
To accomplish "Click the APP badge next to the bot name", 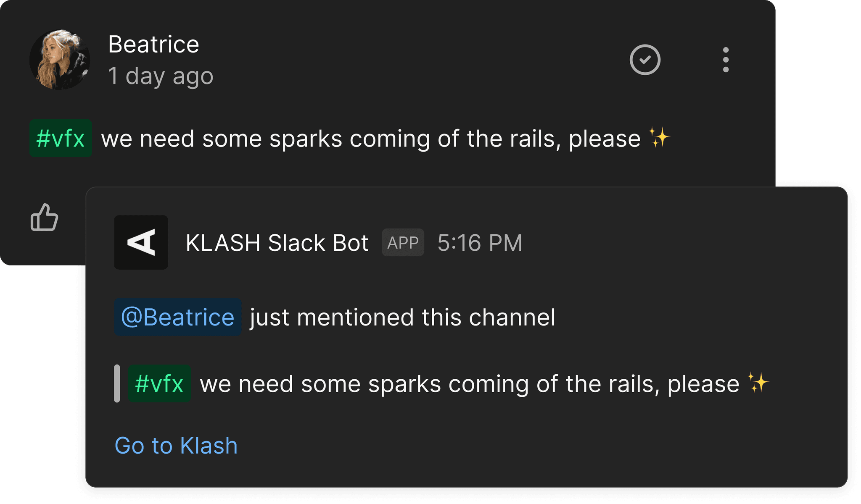I will point(402,242).
